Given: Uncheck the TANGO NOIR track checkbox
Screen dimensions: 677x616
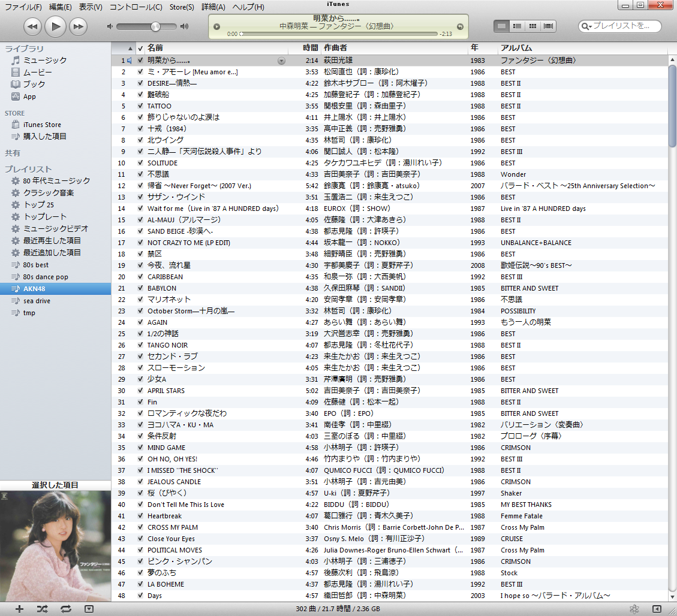Looking at the screenshot, I should [x=140, y=345].
